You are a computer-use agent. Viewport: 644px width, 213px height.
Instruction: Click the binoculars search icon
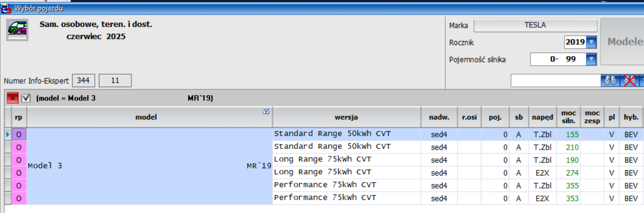point(611,80)
